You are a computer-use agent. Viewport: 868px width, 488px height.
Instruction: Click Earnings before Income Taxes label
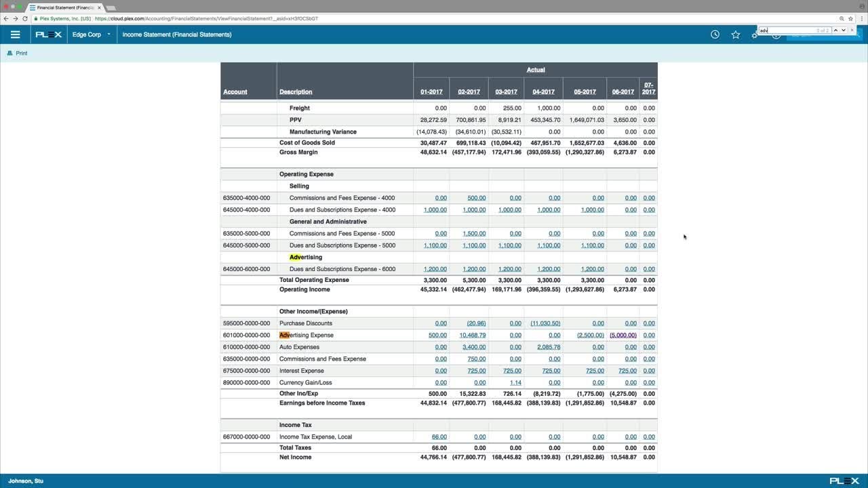[322, 403]
